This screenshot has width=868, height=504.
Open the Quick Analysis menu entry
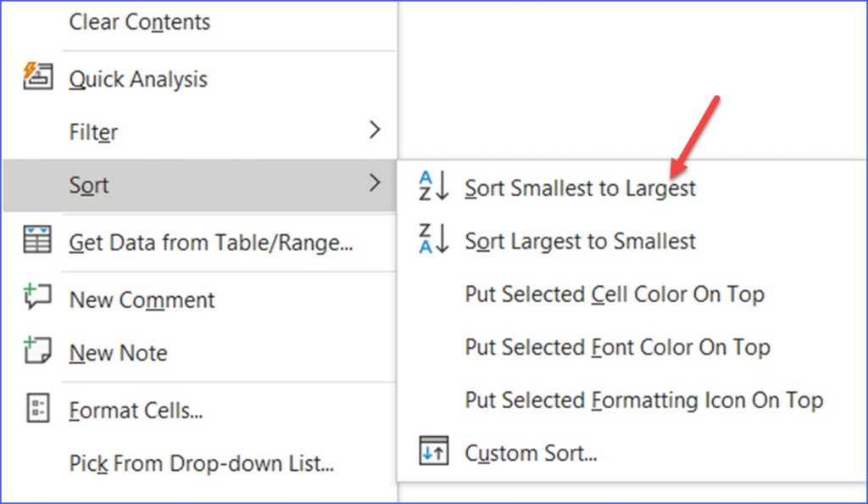[138, 79]
